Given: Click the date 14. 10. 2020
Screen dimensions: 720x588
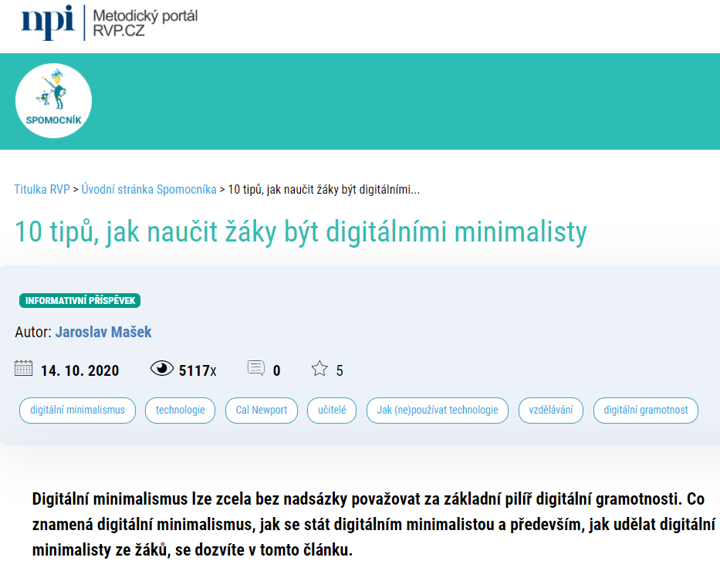Looking at the screenshot, I should point(79,370).
